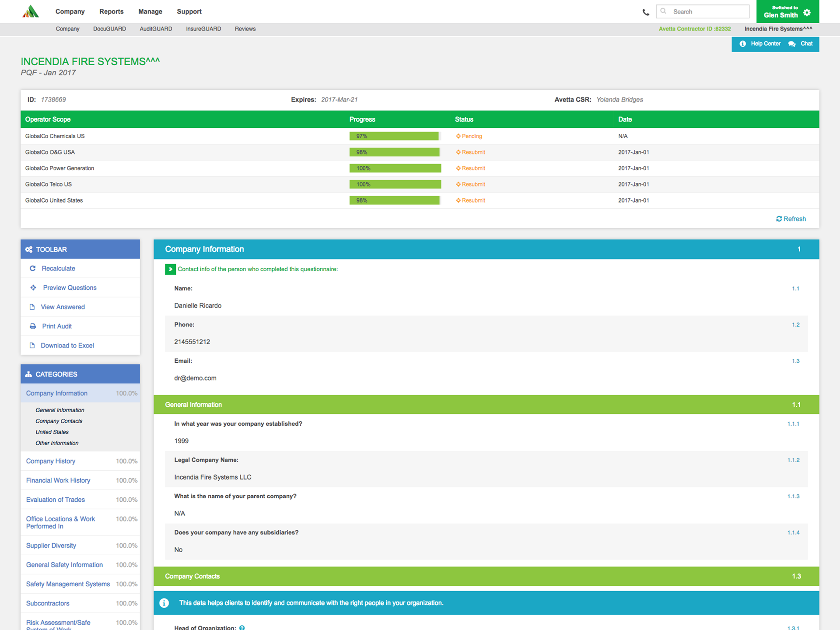Click the green General Information section header

click(x=486, y=405)
